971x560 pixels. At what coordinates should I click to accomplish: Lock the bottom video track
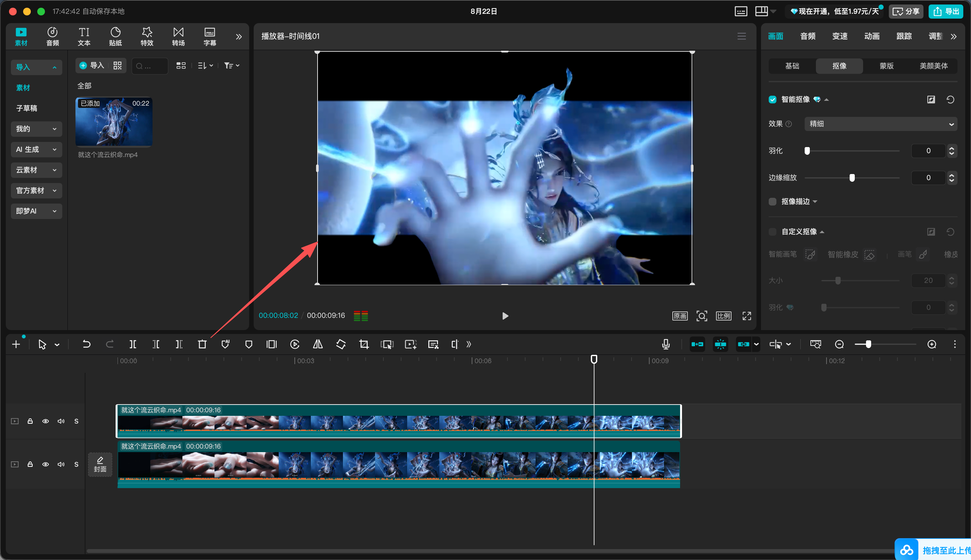click(x=30, y=464)
